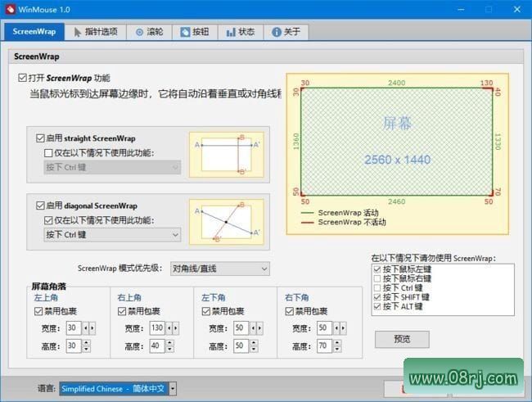The image size is (532, 402).
Task: Toggle 启用 straight ScreenWrap checkbox
Action: 40,138
